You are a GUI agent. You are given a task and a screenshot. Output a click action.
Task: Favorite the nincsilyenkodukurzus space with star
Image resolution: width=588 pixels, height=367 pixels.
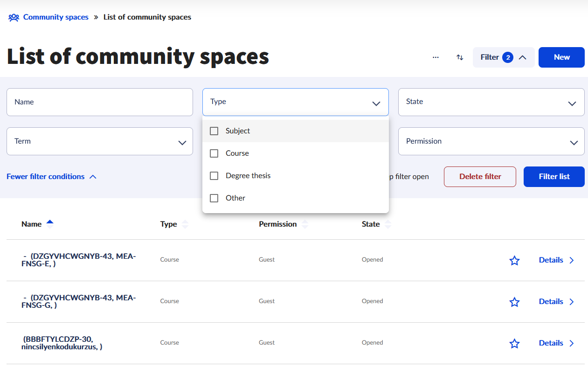pos(514,343)
